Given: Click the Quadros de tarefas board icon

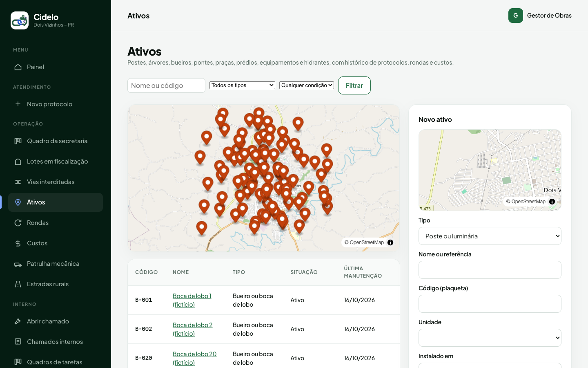Looking at the screenshot, I should pyautogui.click(x=18, y=362).
